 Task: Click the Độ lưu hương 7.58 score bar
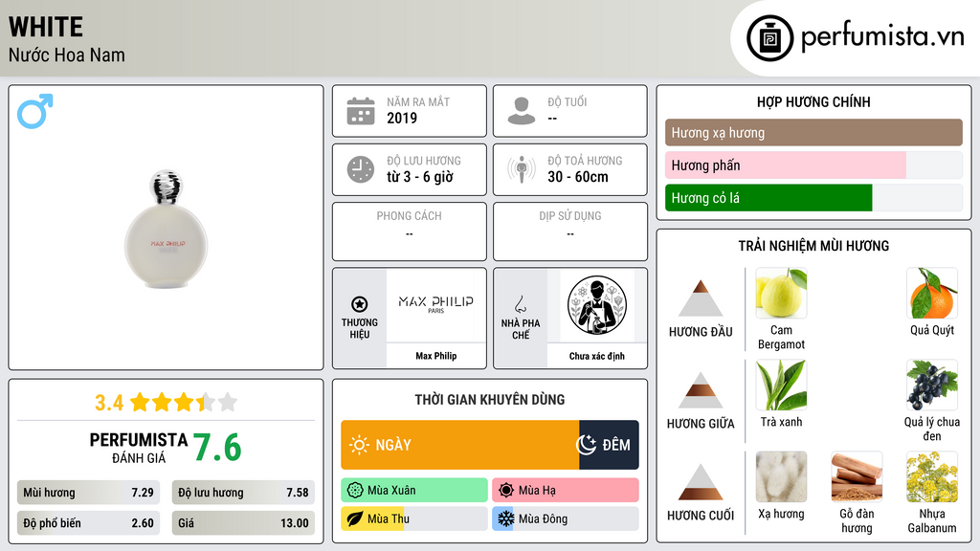pyautogui.click(x=243, y=493)
